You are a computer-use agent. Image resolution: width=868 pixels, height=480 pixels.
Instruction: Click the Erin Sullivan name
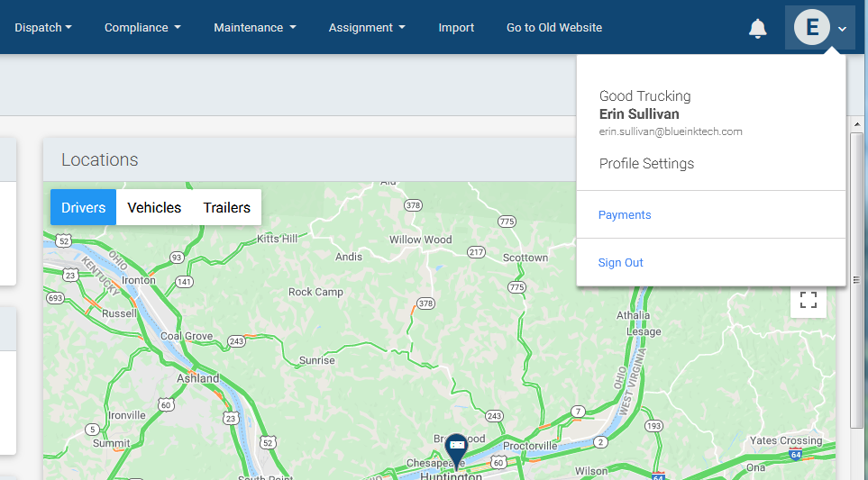tap(639, 114)
